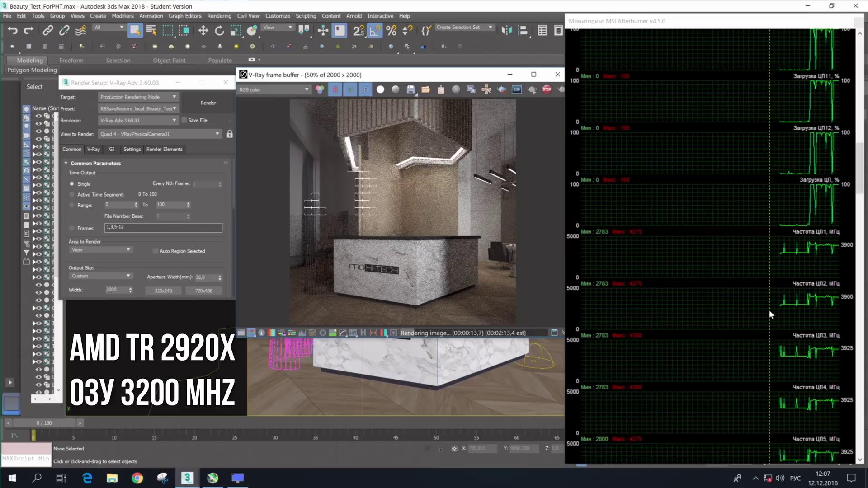868x488 pixels.
Task: Open 3ds Max from taskbar
Action: pyautogui.click(x=187, y=478)
